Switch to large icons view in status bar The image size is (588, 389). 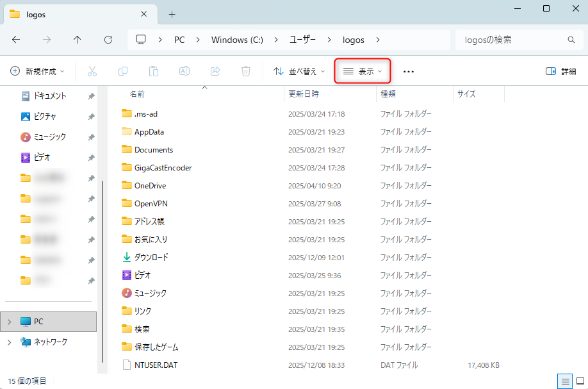tap(580, 381)
